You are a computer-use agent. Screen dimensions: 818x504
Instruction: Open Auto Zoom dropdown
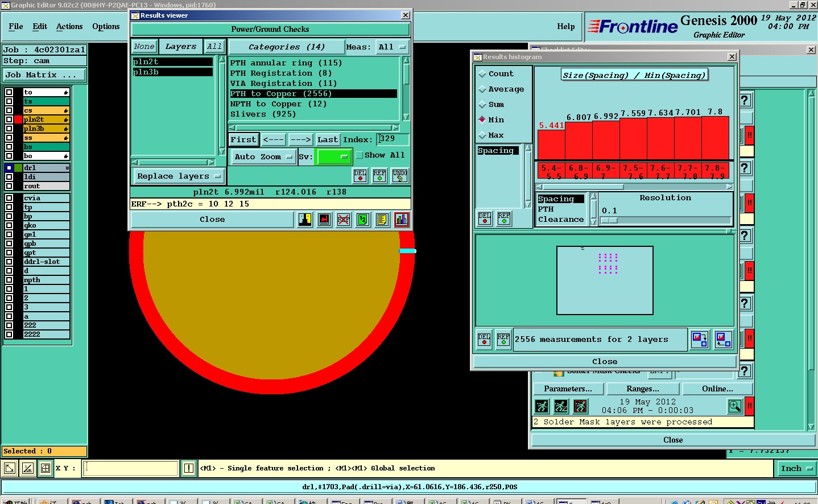tap(263, 156)
